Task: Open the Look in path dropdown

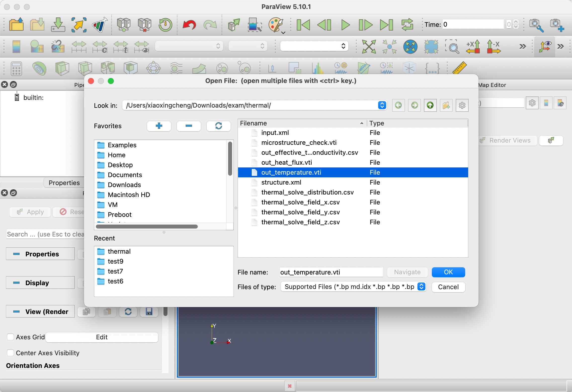Action: click(382, 105)
